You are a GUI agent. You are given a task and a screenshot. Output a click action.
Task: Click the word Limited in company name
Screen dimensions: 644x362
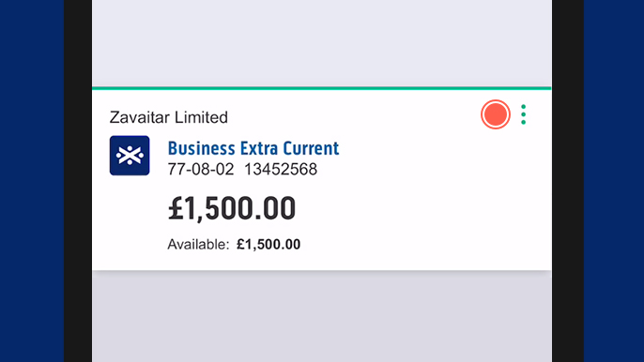(x=201, y=117)
